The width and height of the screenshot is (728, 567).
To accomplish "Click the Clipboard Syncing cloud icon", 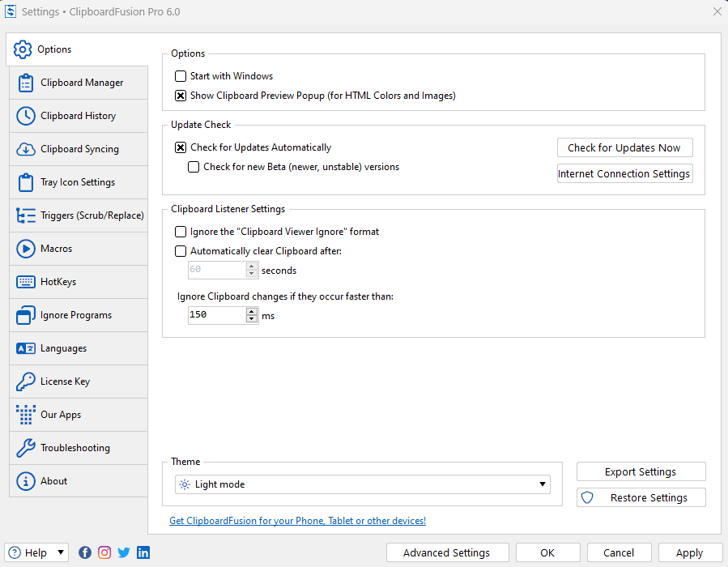I will coord(26,149).
